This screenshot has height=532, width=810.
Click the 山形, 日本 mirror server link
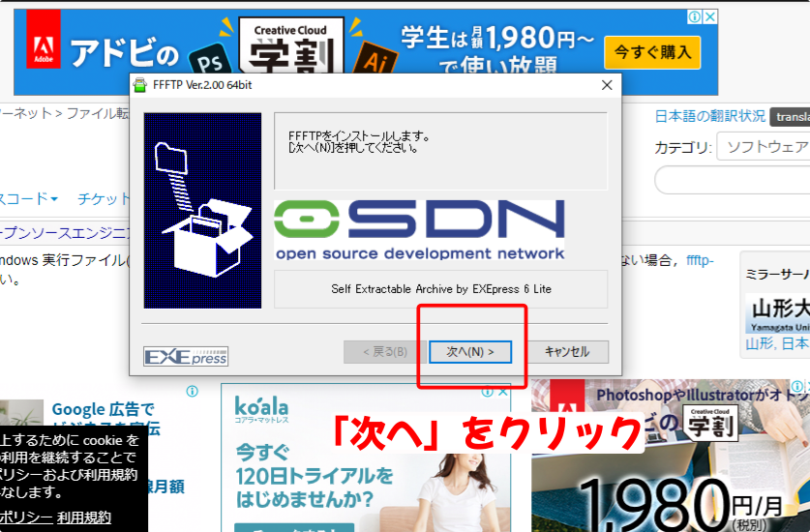[x=777, y=343]
